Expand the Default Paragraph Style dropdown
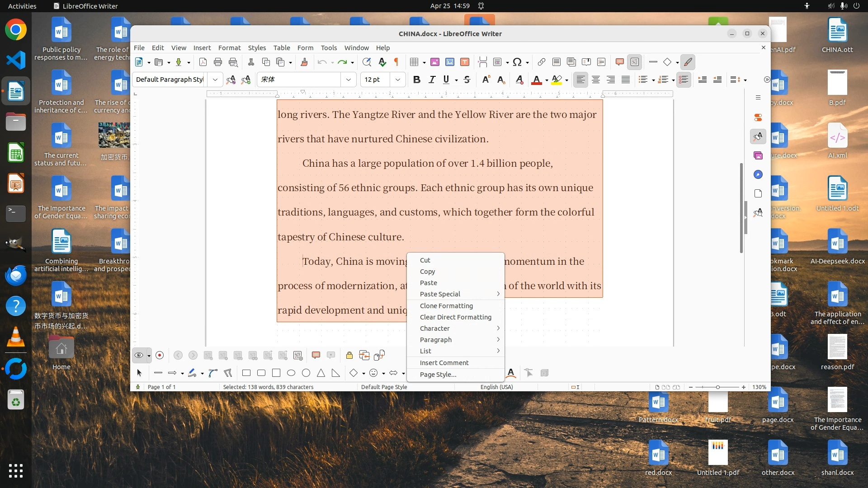 click(x=215, y=80)
